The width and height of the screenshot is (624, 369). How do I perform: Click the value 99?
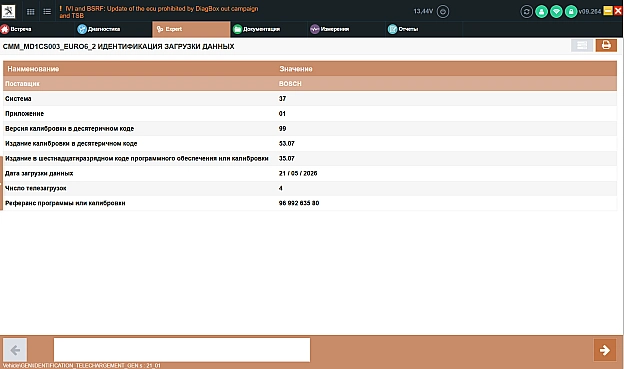point(282,129)
